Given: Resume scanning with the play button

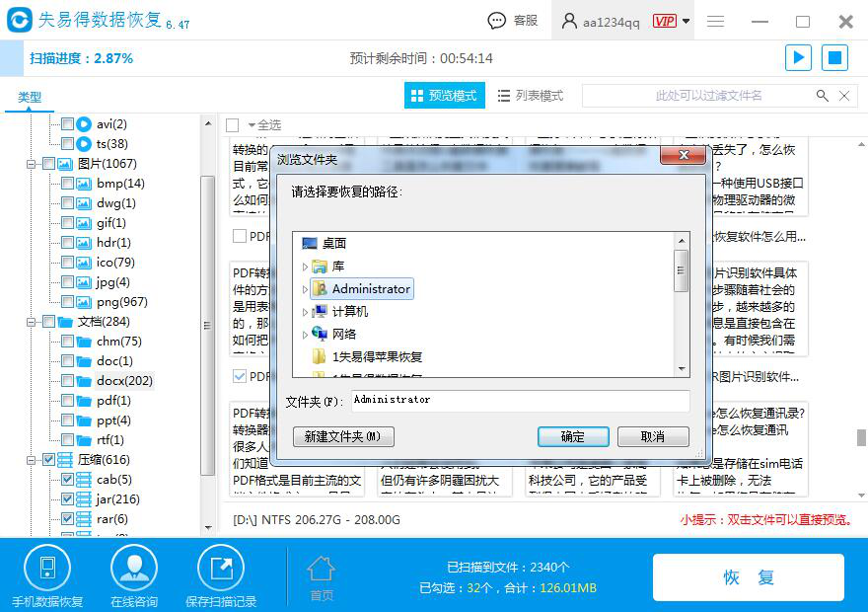Looking at the screenshot, I should [x=798, y=57].
